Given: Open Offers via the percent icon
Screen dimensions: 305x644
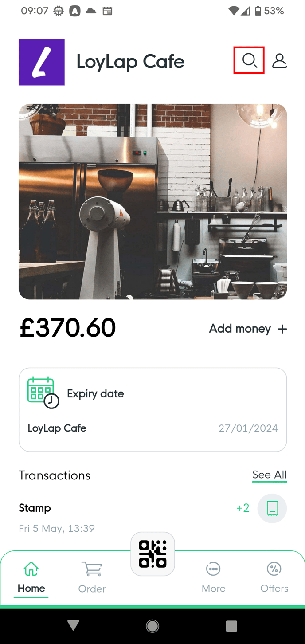Looking at the screenshot, I should point(274,568).
